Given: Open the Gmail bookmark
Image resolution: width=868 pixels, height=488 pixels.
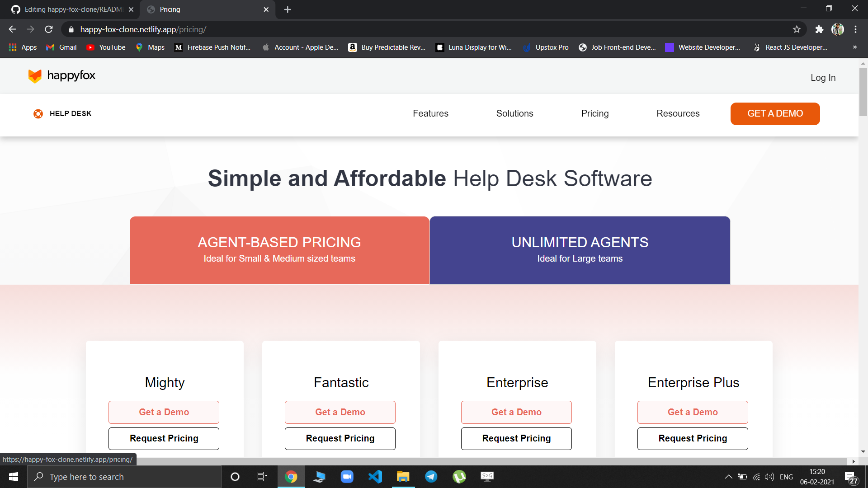Looking at the screenshot, I should (x=61, y=47).
